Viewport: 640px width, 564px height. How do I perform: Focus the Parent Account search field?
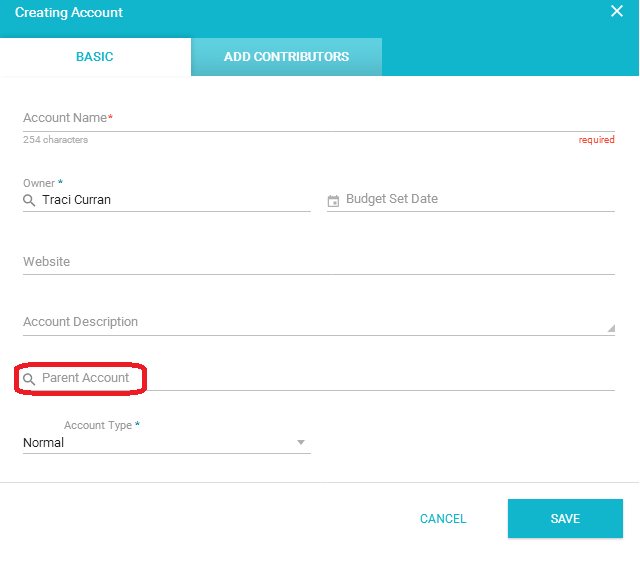tap(319, 378)
